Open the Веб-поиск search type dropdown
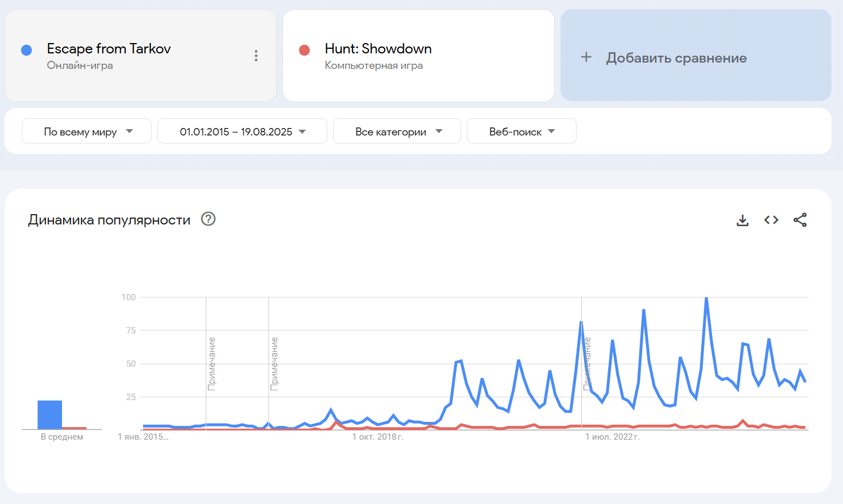Screen dimensions: 843x504 [521, 131]
